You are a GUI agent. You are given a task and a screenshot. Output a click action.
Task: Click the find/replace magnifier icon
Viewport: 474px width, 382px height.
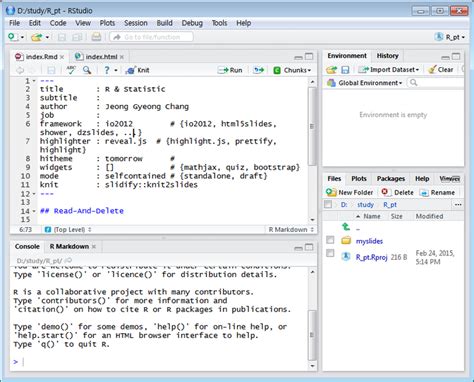(87, 70)
